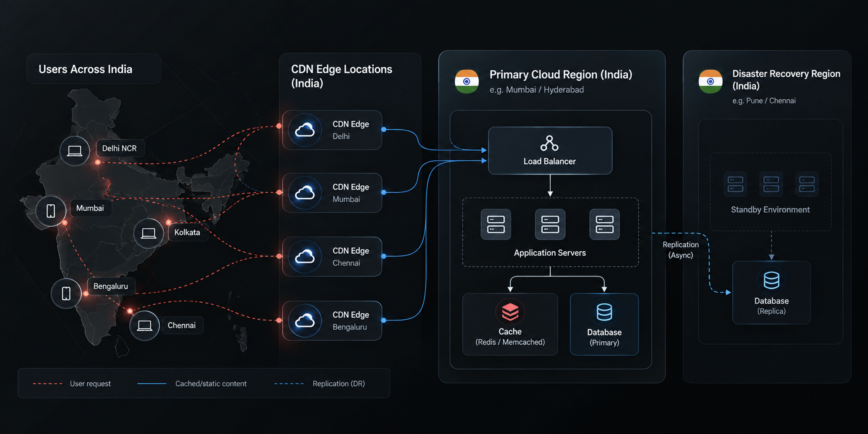Click the Users Across India heading
This screenshot has height=434, width=868.
click(86, 69)
